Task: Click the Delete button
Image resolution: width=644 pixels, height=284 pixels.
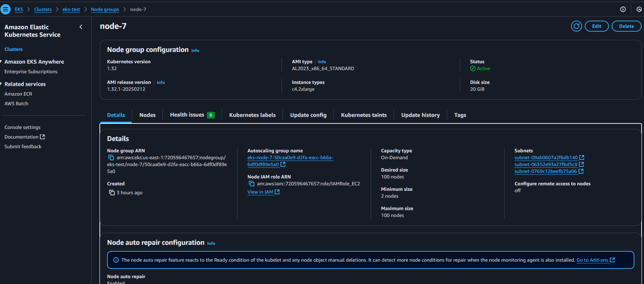Action: pos(626,26)
